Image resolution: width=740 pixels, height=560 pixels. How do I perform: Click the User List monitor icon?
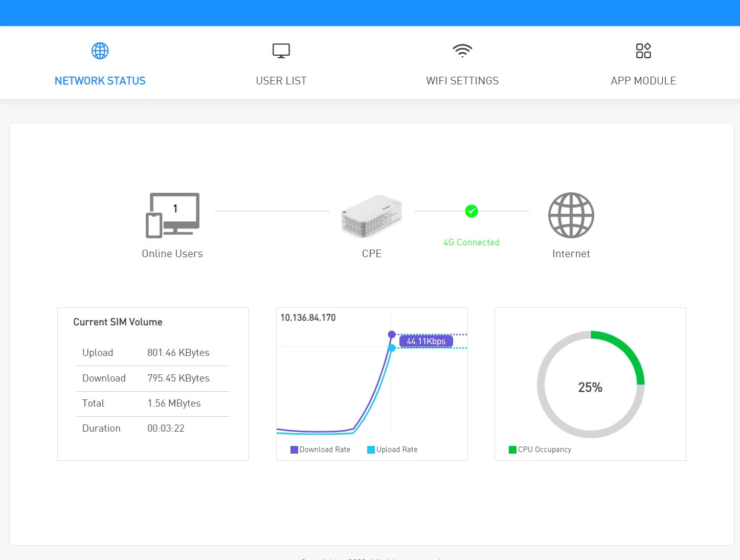click(x=281, y=51)
